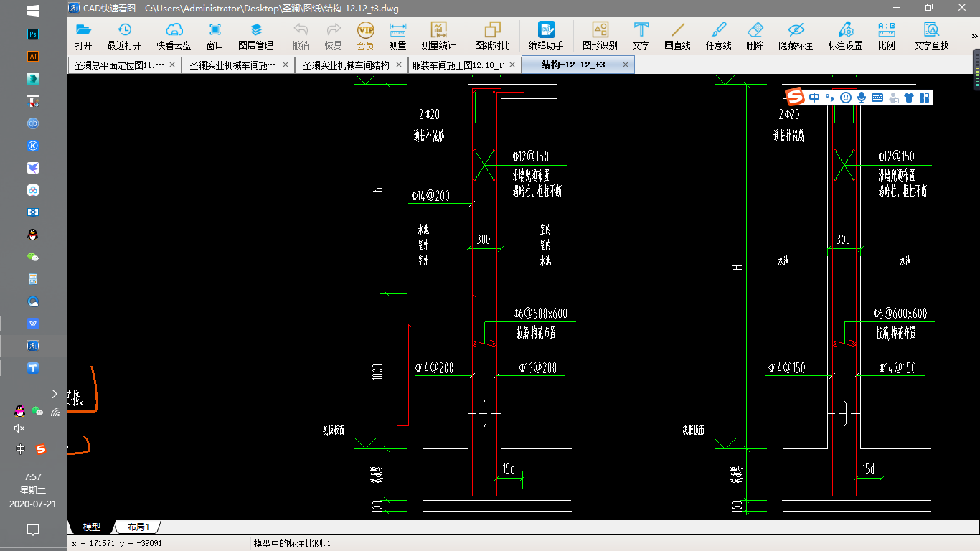980x551 pixels.
Task: Open 图层管理 layer manager
Action: (x=256, y=36)
